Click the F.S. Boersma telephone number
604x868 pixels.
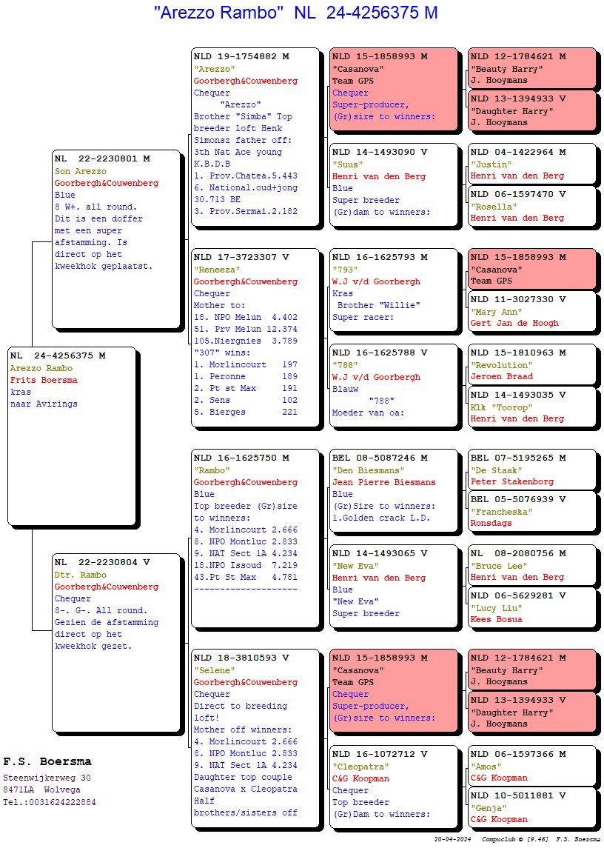(50, 802)
